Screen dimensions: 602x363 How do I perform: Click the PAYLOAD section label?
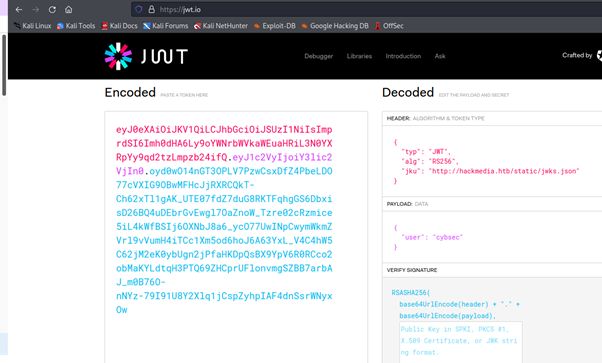[x=399, y=204]
